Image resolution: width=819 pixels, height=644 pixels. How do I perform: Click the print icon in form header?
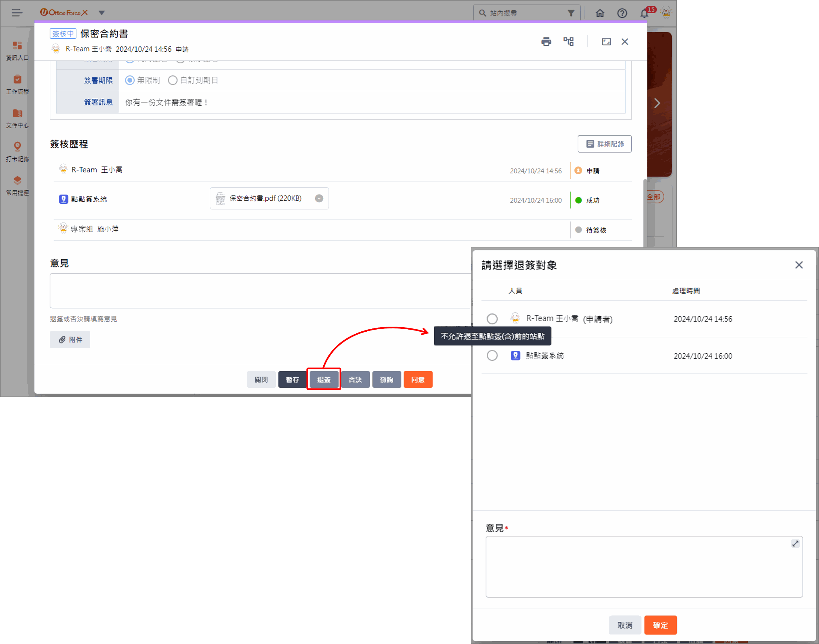[x=546, y=41]
